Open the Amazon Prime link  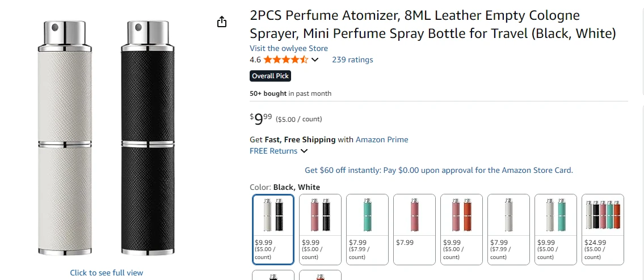(382, 139)
